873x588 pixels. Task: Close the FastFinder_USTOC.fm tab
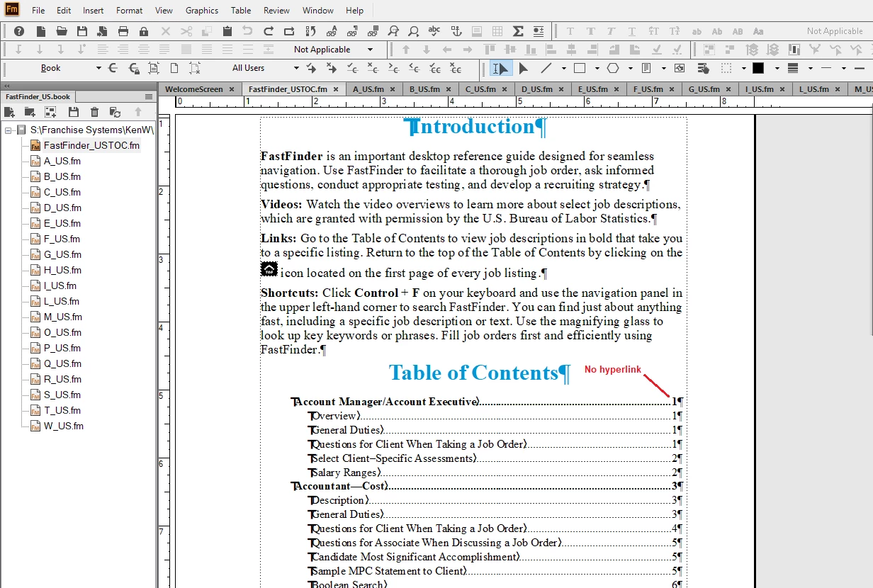point(337,89)
